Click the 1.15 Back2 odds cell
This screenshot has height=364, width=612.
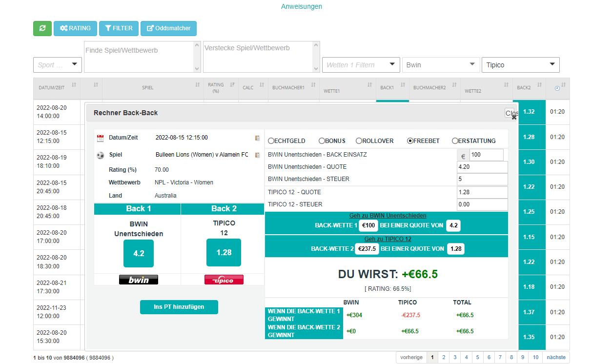tap(529, 237)
